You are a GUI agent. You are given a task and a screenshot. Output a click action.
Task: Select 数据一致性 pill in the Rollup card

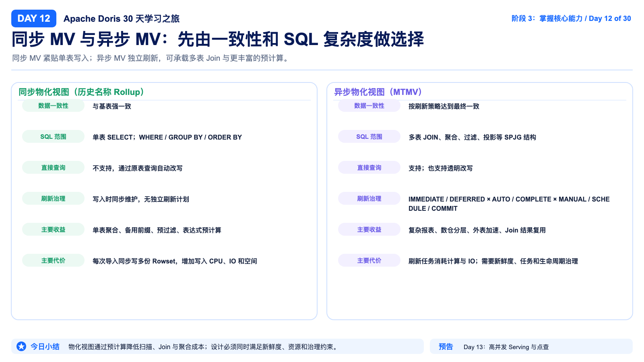tap(53, 106)
